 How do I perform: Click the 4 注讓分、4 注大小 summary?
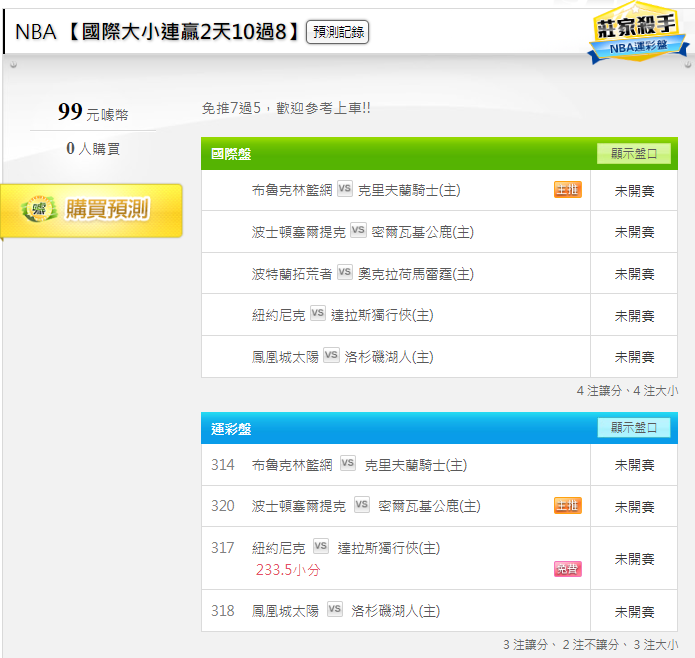coord(627,391)
